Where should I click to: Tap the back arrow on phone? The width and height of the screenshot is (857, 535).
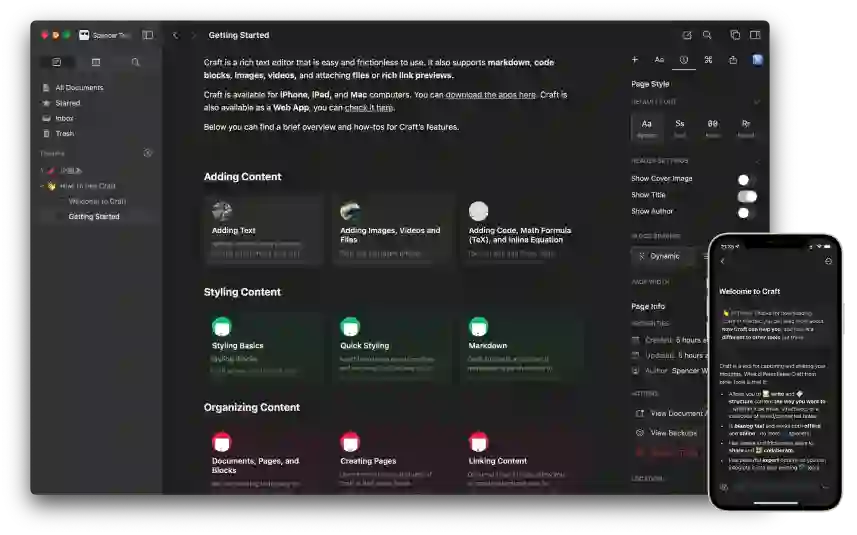(x=723, y=261)
